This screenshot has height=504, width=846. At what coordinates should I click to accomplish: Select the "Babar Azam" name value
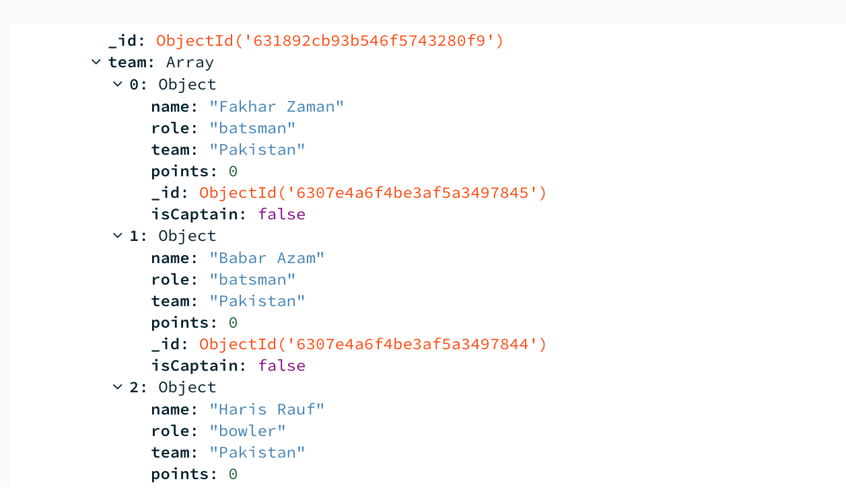267,258
